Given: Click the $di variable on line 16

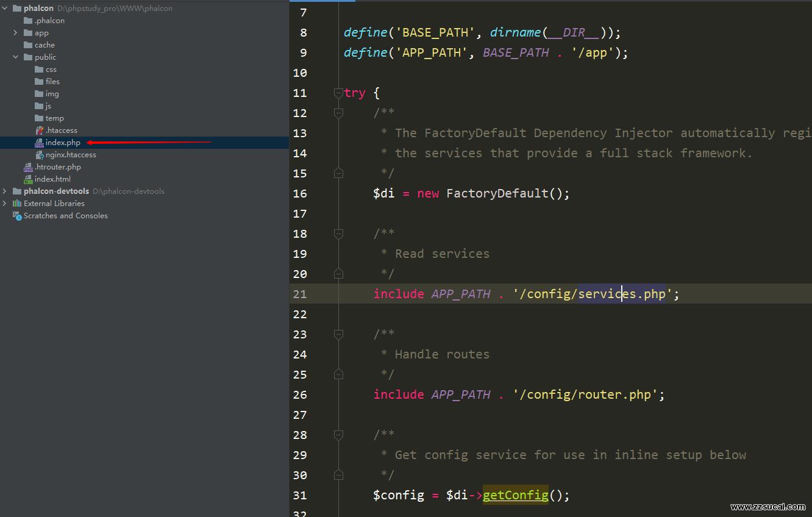Looking at the screenshot, I should pyautogui.click(x=384, y=193).
